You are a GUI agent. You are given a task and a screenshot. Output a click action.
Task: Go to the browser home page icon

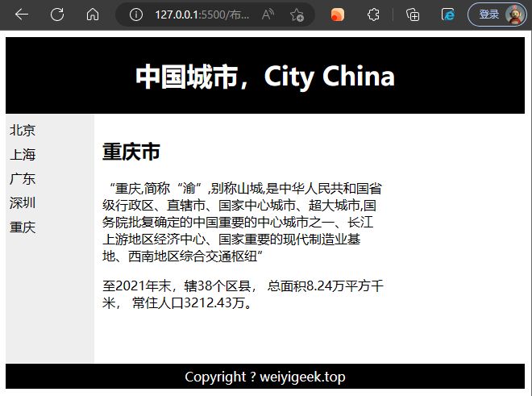click(x=93, y=15)
